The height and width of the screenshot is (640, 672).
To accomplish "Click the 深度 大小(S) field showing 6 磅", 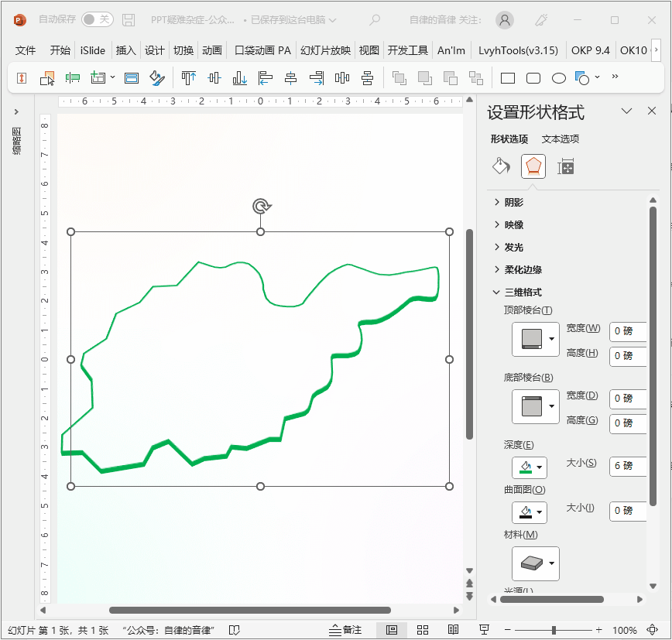I will point(628,466).
